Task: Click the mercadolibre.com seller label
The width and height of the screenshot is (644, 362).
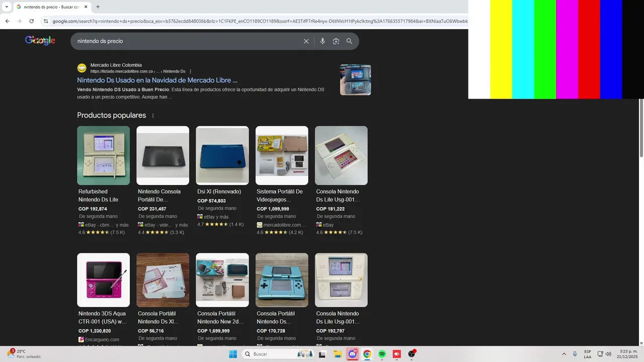Action: click(282, 225)
